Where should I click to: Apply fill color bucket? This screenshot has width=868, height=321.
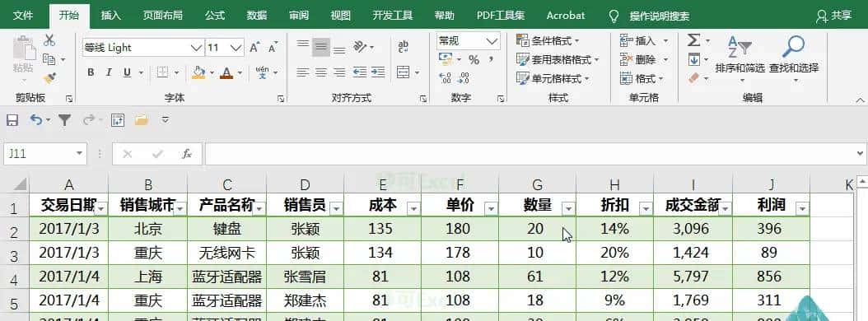(198, 72)
